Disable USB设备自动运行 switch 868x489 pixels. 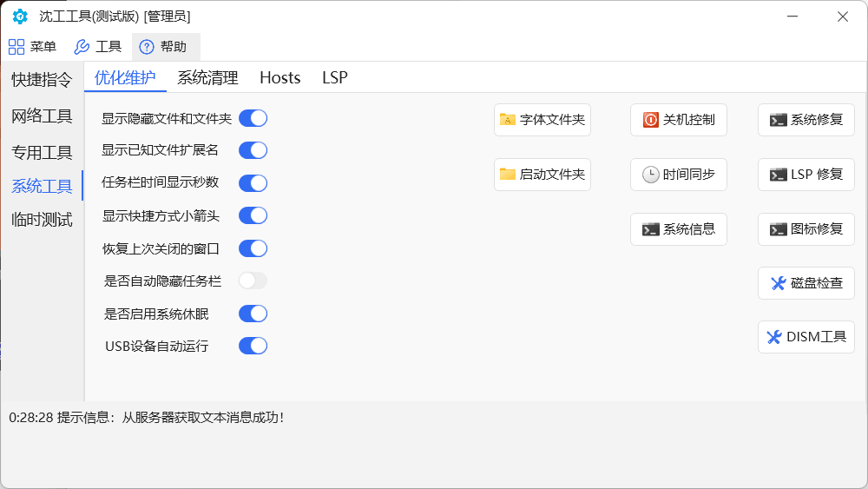[253, 346]
